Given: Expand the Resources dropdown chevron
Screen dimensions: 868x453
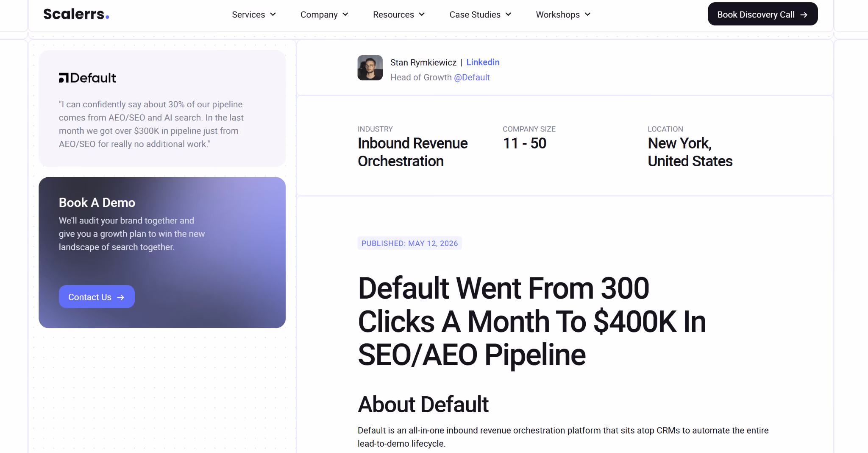Looking at the screenshot, I should [x=422, y=14].
